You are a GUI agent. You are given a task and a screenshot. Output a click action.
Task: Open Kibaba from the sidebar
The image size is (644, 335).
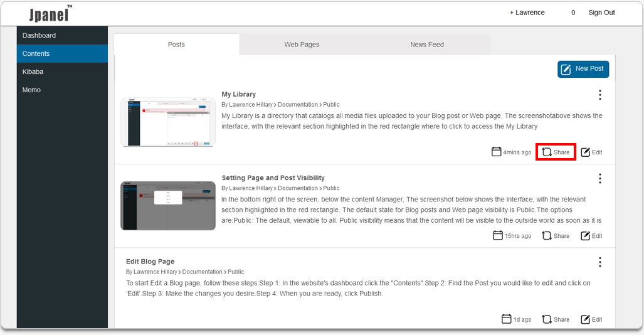point(63,72)
